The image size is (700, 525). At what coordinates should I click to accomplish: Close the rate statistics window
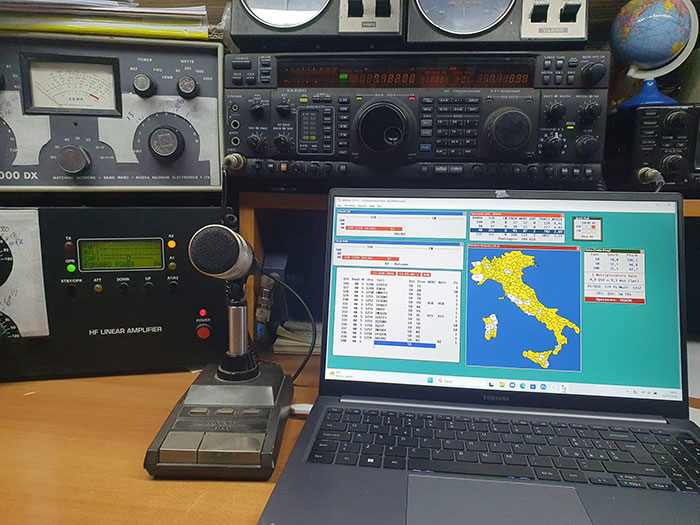tap(641, 249)
